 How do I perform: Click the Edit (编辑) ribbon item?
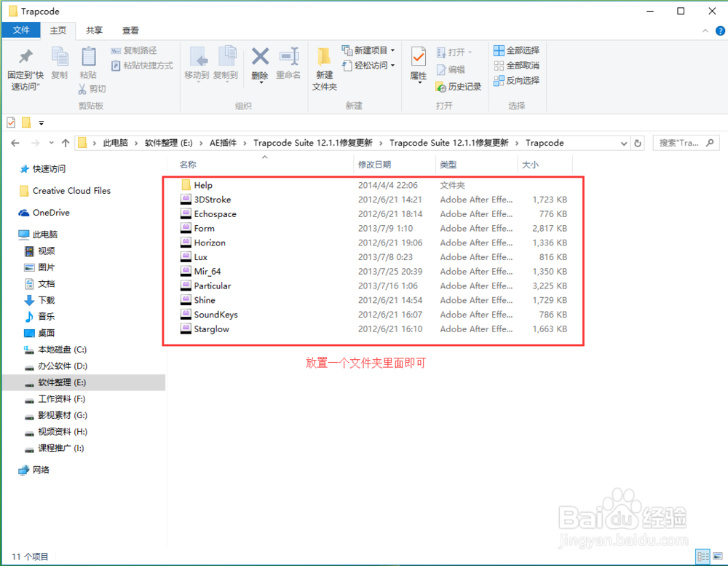click(451, 70)
